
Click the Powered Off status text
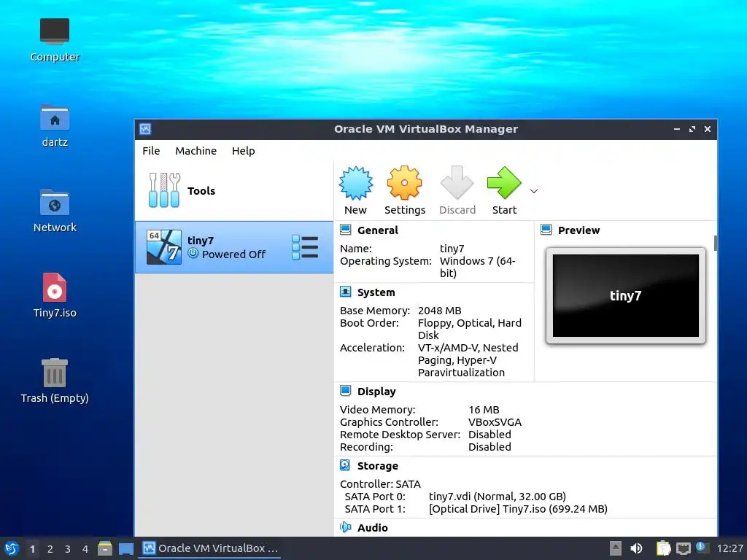pos(233,254)
